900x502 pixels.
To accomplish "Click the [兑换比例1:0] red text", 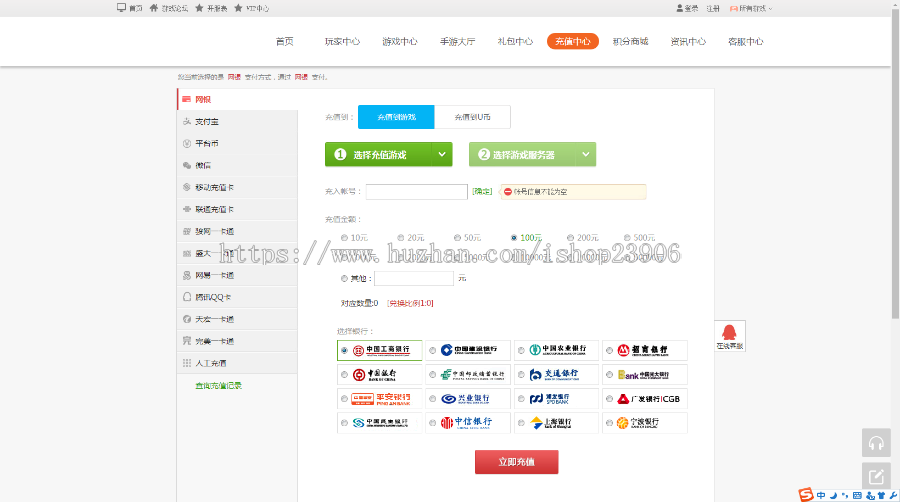I will click(410, 303).
